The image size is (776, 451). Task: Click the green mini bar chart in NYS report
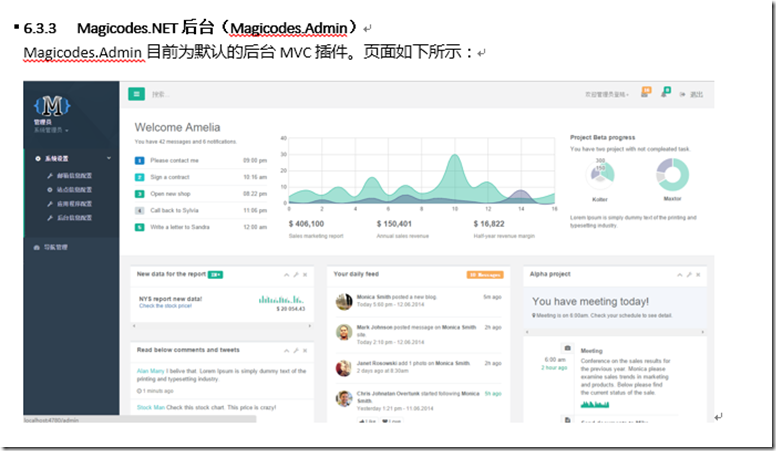(x=281, y=300)
